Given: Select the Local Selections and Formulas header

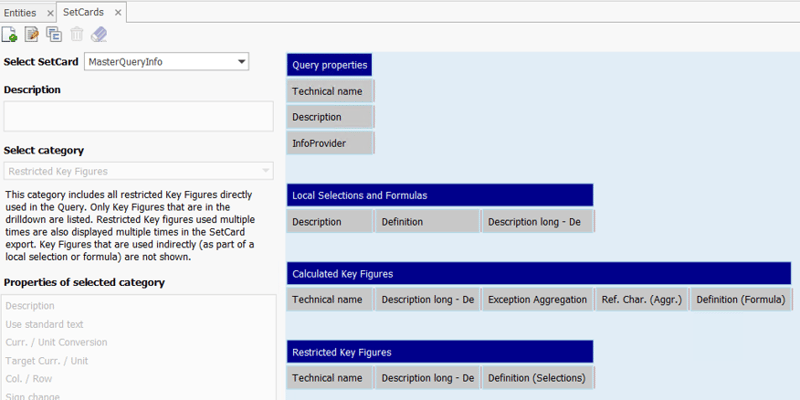Looking at the screenshot, I should [440, 195].
